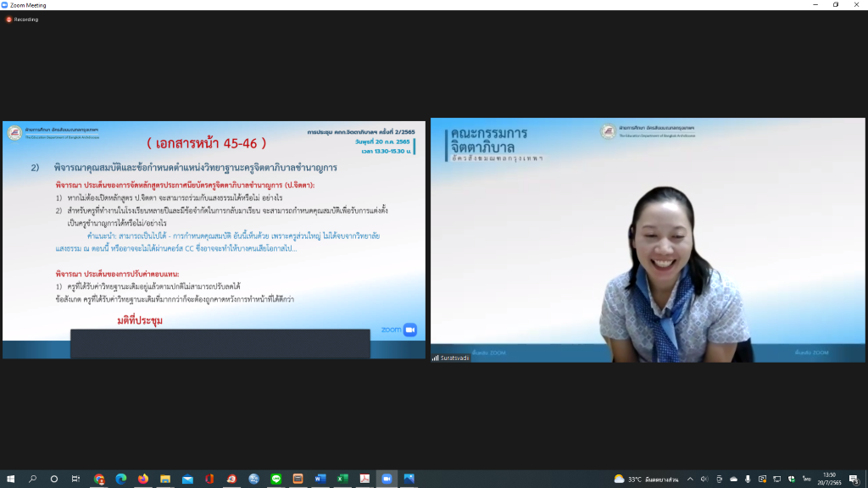Image resolution: width=868 pixels, height=488 pixels.
Task: Open Adobe Acrobat from the taskbar
Action: pos(364,479)
